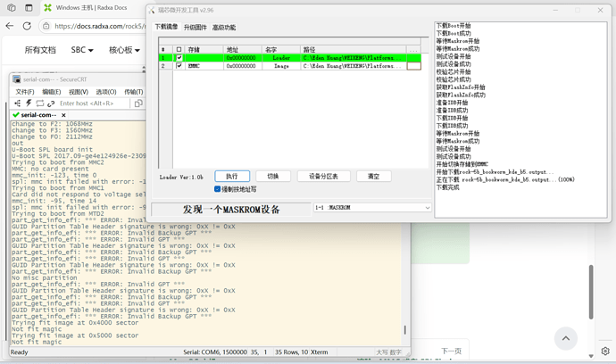Image resolution: width=616 pixels, height=364 pixels.
Task: Click 下载完成 log line
Action: 447,187
